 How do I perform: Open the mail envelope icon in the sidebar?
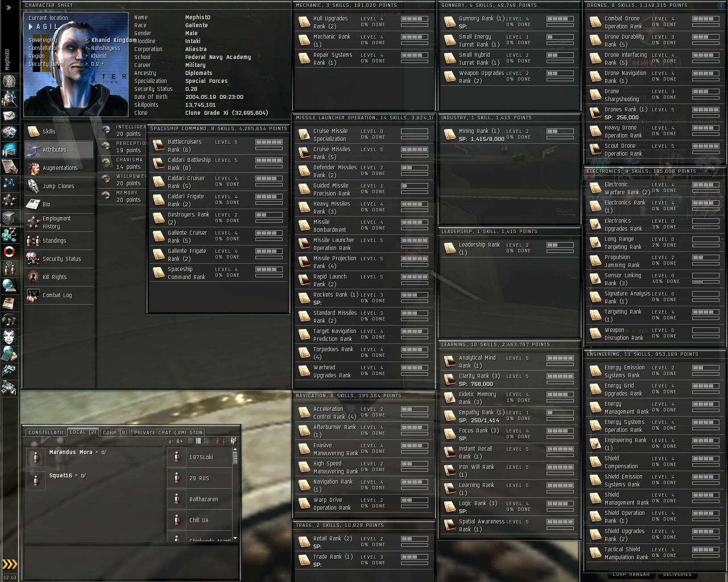pos(9,116)
